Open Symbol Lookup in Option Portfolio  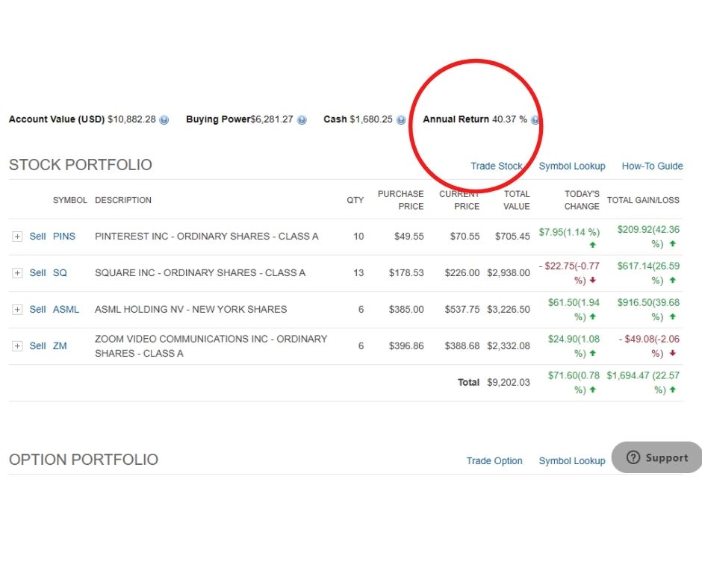pyautogui.click(x=572, y=461)
